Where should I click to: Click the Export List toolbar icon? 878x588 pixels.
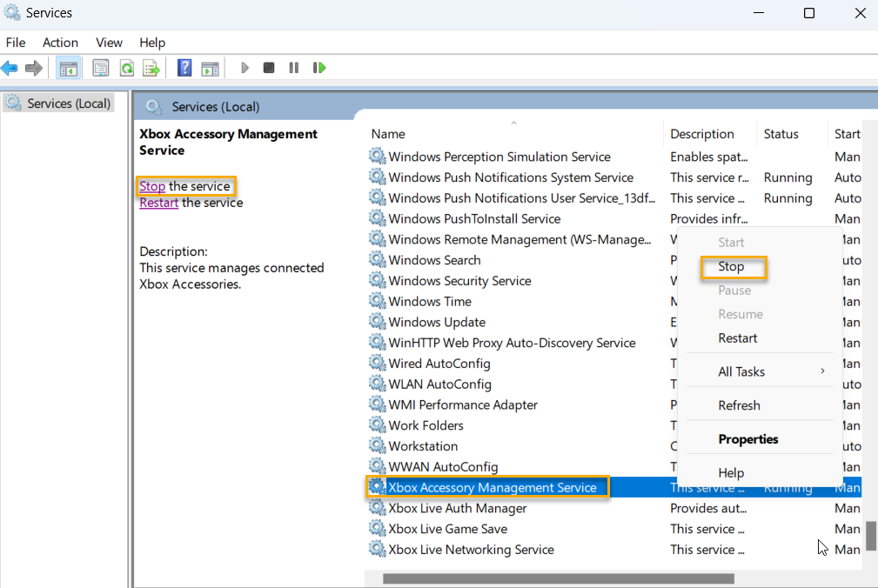tap(151, 68)
